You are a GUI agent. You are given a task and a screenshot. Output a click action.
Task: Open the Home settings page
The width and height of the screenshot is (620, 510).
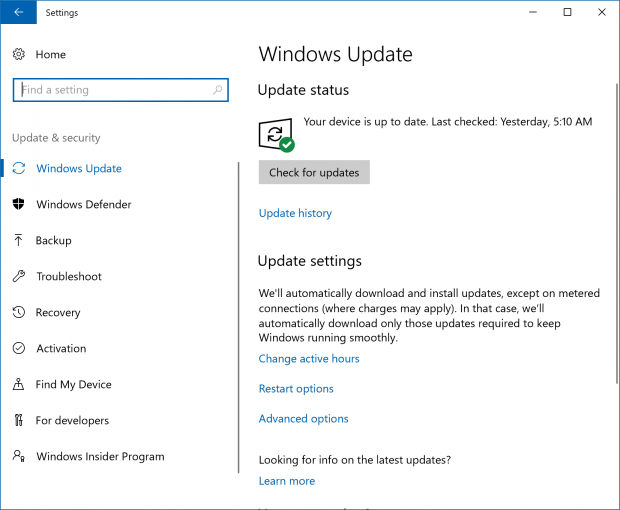(51, 55)
